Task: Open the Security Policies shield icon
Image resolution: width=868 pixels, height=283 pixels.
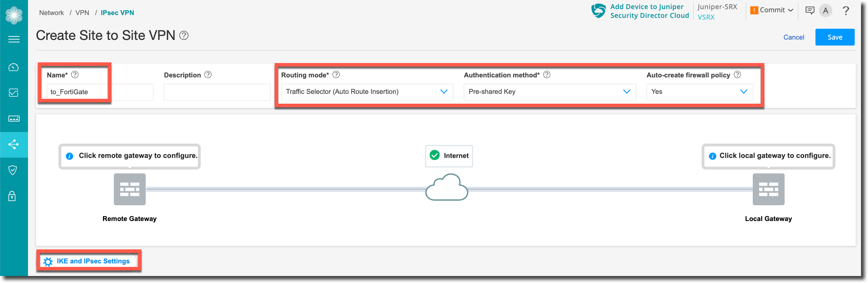Action: pyautogui.click(x=13, y=170)
